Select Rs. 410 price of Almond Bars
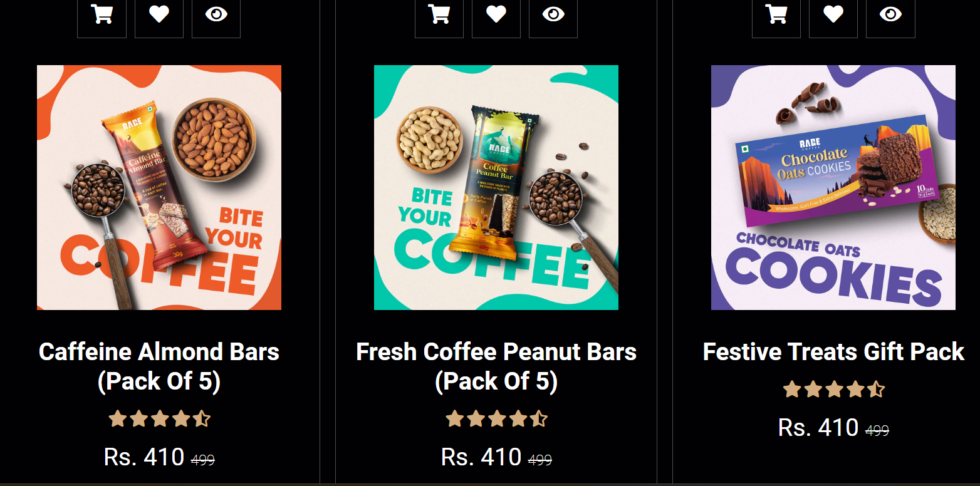Viewport: 980px width, 486px height. pyautogui.click(x=144, y=457)
